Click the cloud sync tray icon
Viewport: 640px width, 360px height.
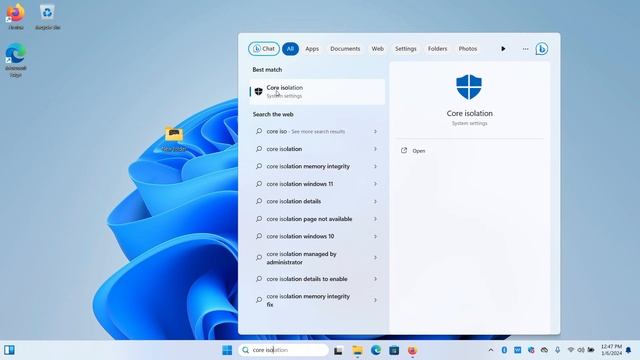[x=544, y=350]
